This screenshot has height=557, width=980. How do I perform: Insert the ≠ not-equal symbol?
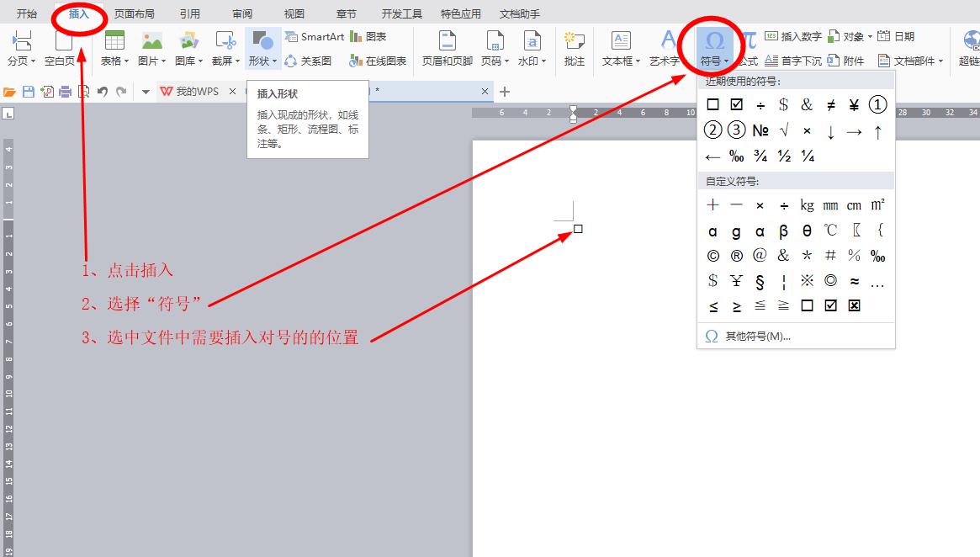tap(830, 105)
